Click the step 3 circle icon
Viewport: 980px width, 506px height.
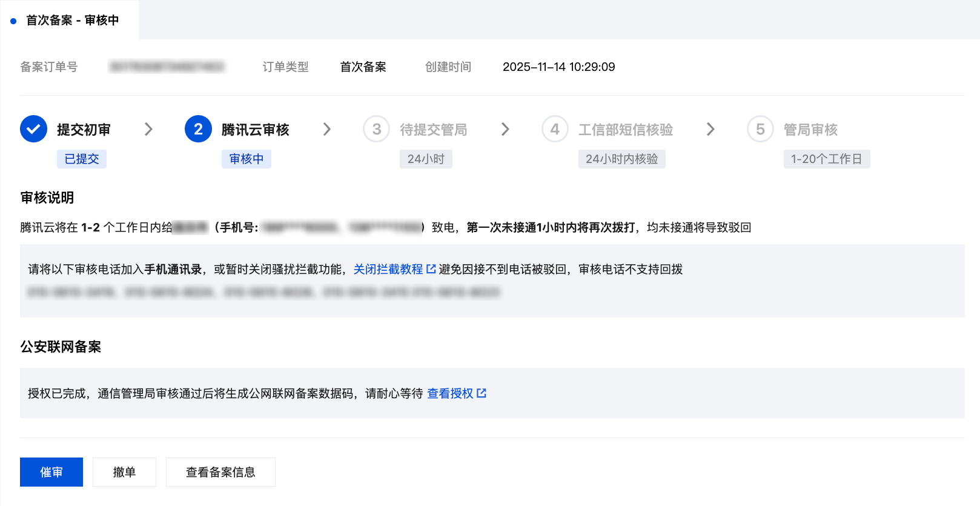(376, 129)
